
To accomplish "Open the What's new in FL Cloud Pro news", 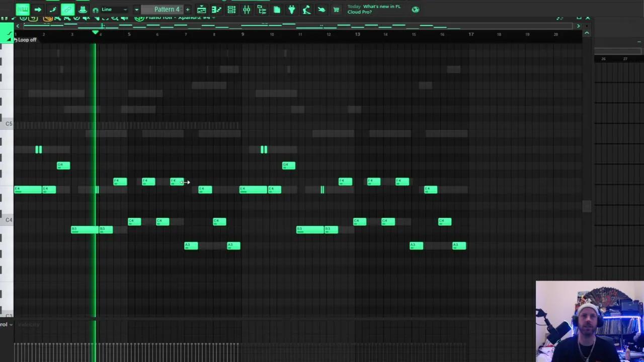I will pyautogui.click(x=374, y=9).
